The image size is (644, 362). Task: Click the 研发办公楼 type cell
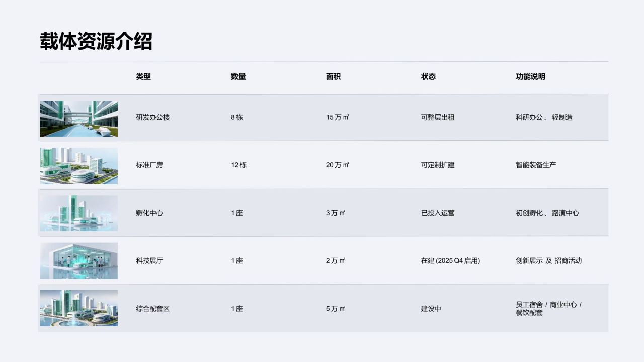tap(153, 117)
